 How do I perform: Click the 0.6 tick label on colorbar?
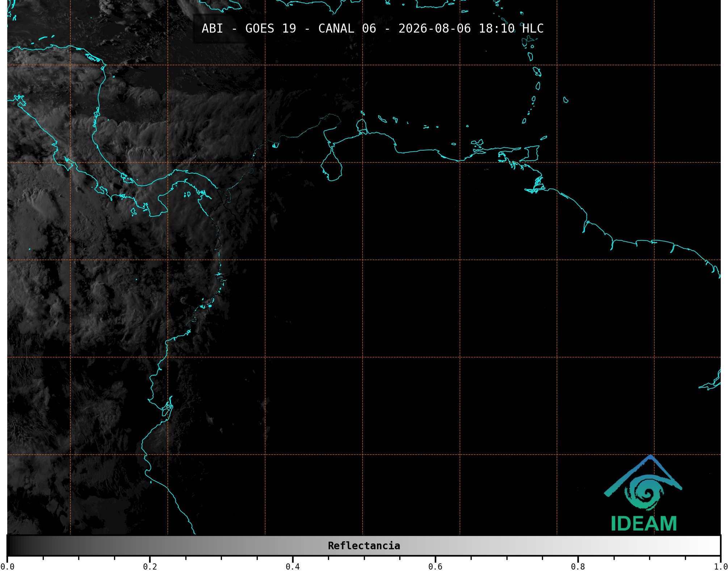(x=435, y=566)
